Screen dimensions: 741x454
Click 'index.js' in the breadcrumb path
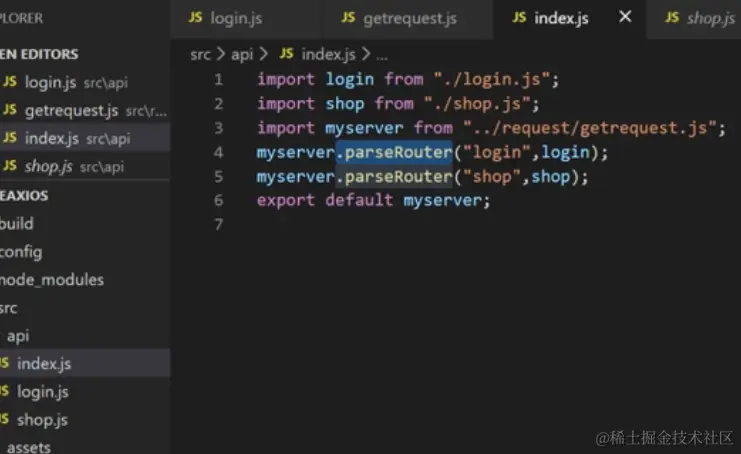pos(328,55)
